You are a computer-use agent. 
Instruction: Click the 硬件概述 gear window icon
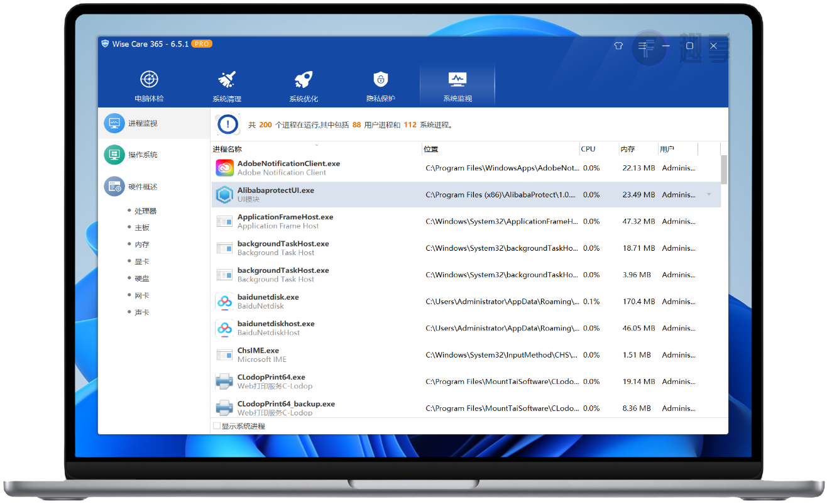114,187
